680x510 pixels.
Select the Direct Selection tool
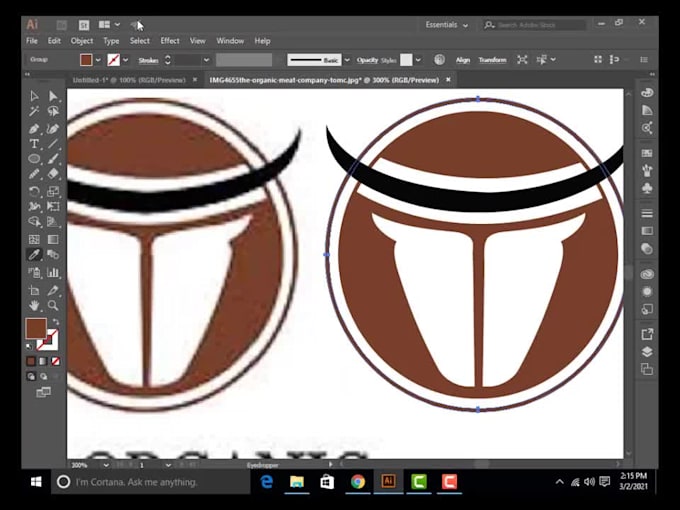[x=54, y=96]
